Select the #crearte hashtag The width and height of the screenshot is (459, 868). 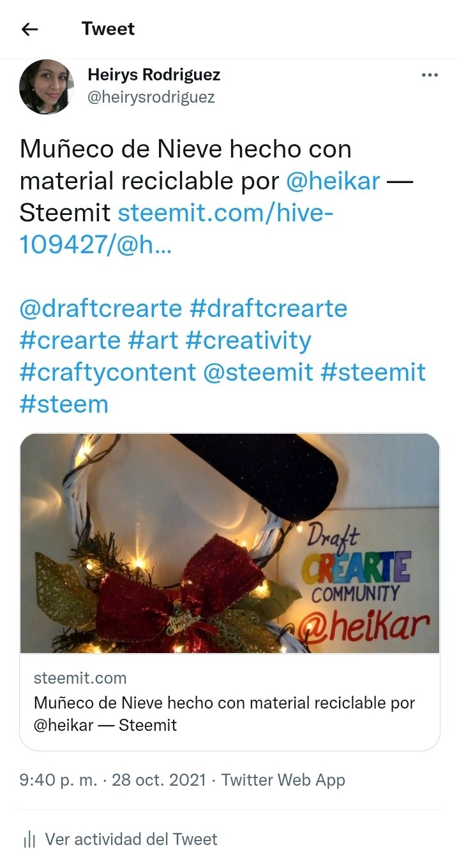[x=70, y=341]
